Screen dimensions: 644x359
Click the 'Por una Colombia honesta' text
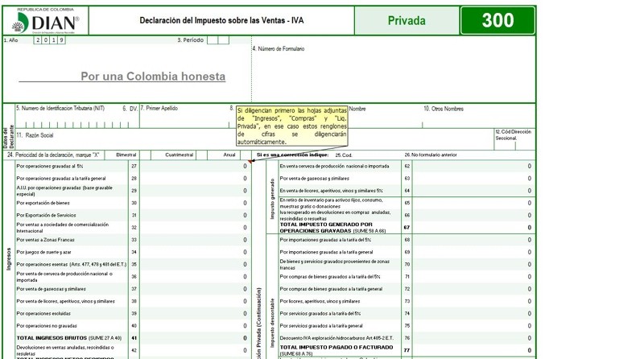(x=153, y=76)
